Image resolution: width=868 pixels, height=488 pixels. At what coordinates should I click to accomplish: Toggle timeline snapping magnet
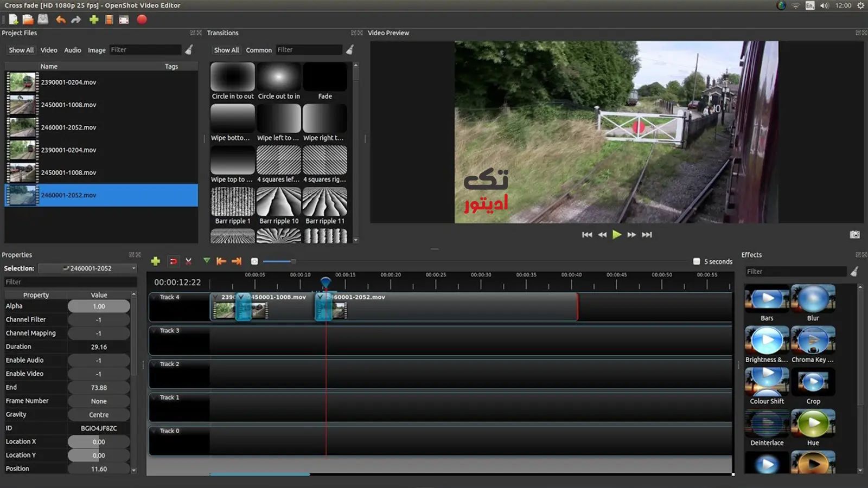[173, 261]
